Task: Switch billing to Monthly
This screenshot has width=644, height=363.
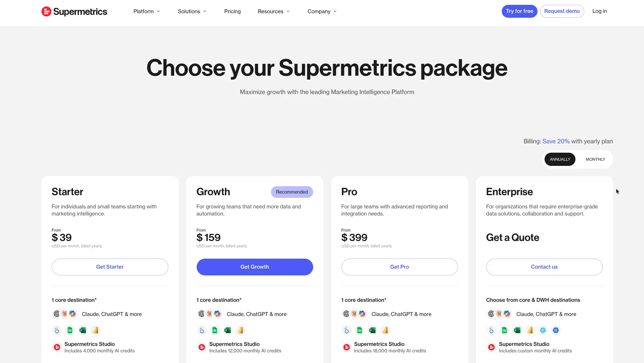Action: coord(595,159)
